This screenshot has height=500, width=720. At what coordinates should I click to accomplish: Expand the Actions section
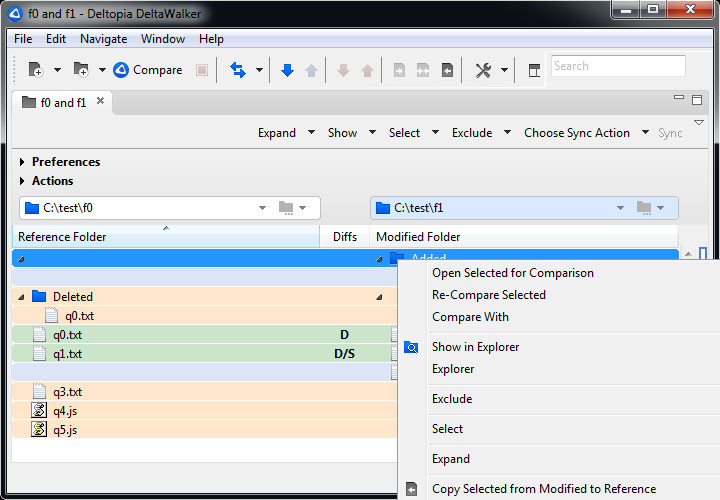click(x=23, y=181)
